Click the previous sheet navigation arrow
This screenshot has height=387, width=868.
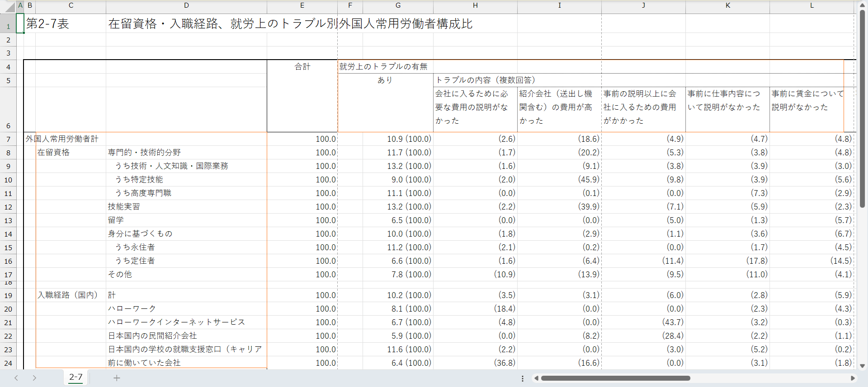[16, 378]
